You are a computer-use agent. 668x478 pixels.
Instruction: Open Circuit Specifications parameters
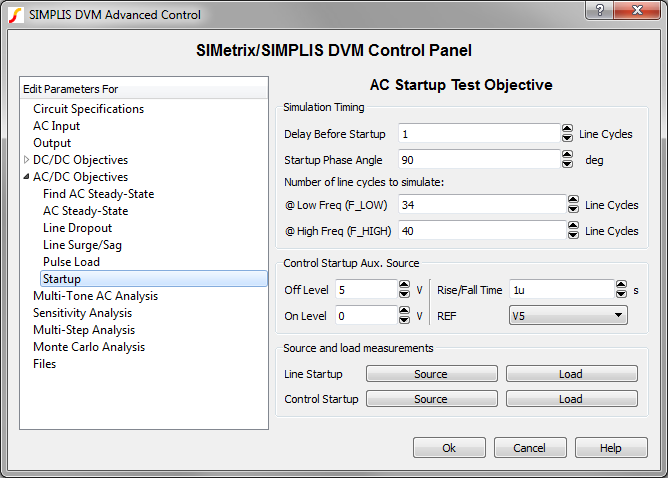[x=88, y=109]
